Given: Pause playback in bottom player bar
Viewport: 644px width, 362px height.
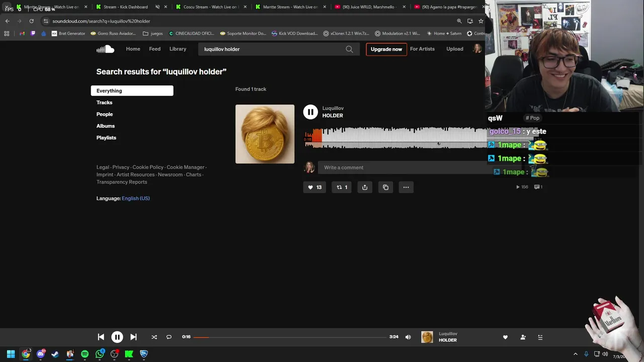Looking at the screenshot, I should tap(117, 337).
